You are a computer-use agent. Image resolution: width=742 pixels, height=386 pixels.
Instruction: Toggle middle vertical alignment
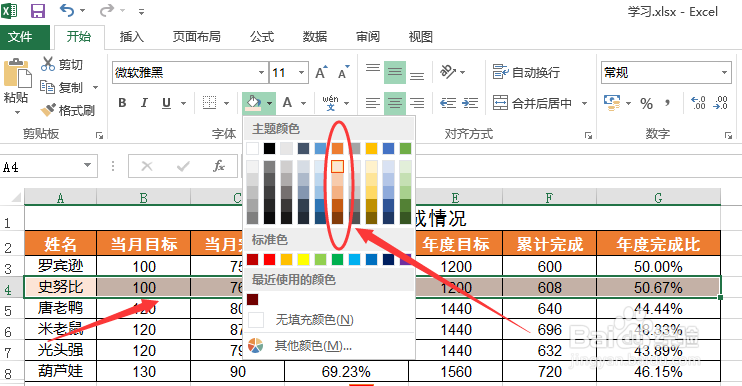click(x=395, y=72)
